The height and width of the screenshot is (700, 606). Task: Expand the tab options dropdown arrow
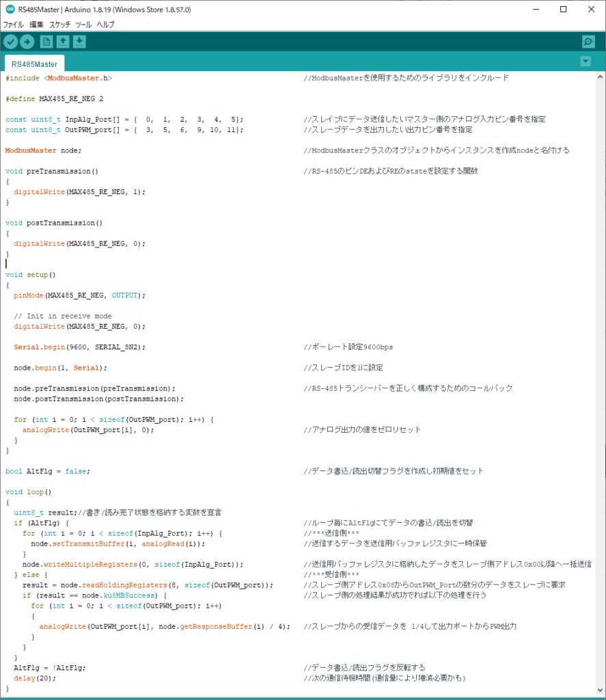click(x=585, y=62)
